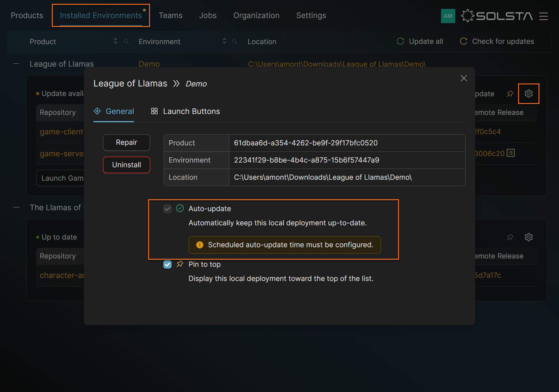559x392 pixels.
Task: Click the Auto-update label text
Action: 210,209
